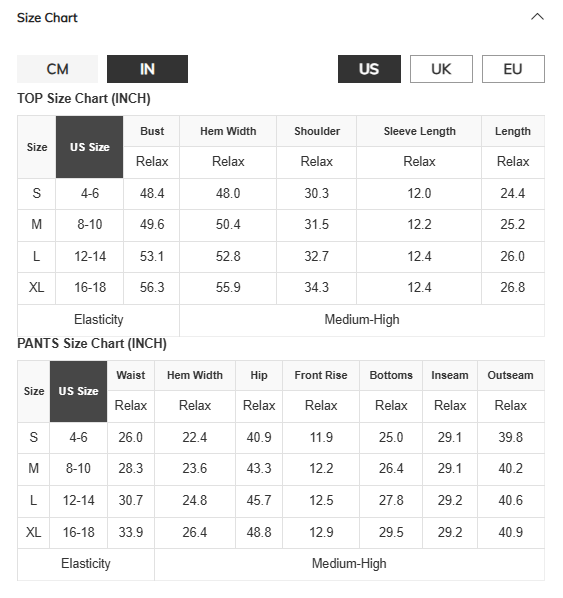The width and height of the screenshot is (563, 598).
Task: Select the IN unit toggle
Action: click(147, 69)
